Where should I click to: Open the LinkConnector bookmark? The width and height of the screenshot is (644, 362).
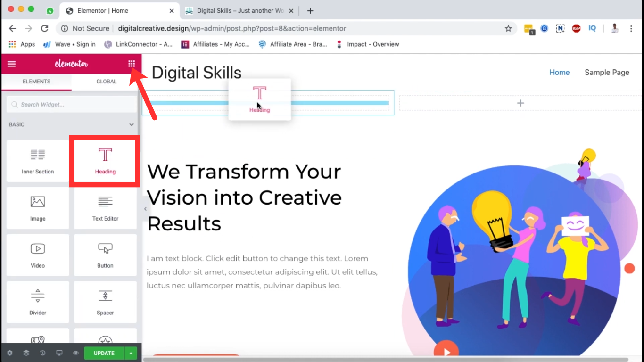[x=138, y=44]
